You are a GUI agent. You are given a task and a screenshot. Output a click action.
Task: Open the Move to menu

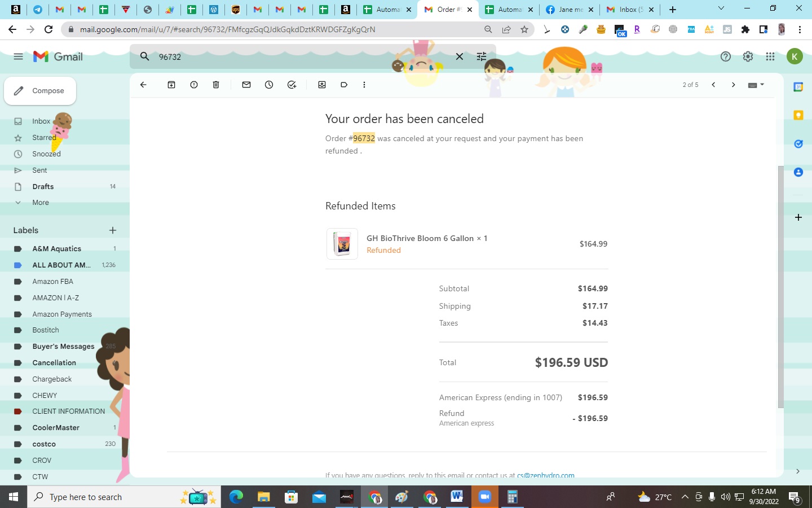pyautogui.click(x=322, y=85)
